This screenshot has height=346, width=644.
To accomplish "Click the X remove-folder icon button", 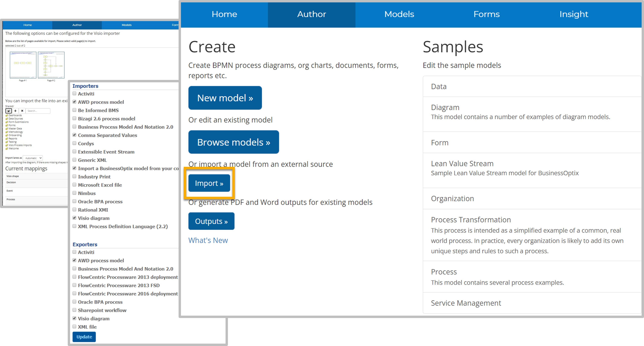I will tap(22, 111).
